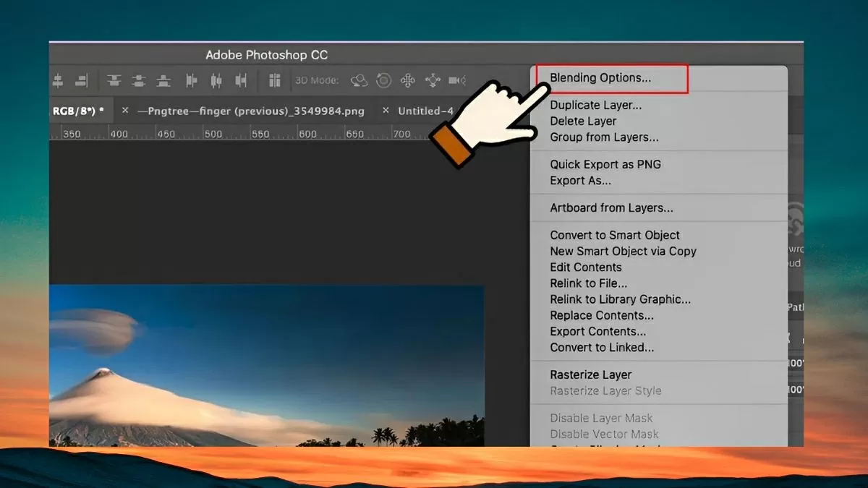Click the distribute bottom edges icon
Viewport: 868px width, 488px height.
164,80
